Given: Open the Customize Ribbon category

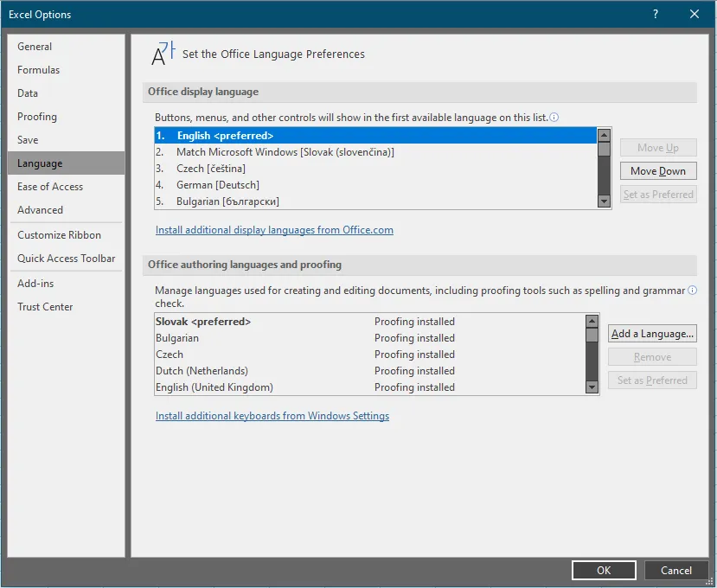Looking at the screenshot, I should [x=66, y=235].
